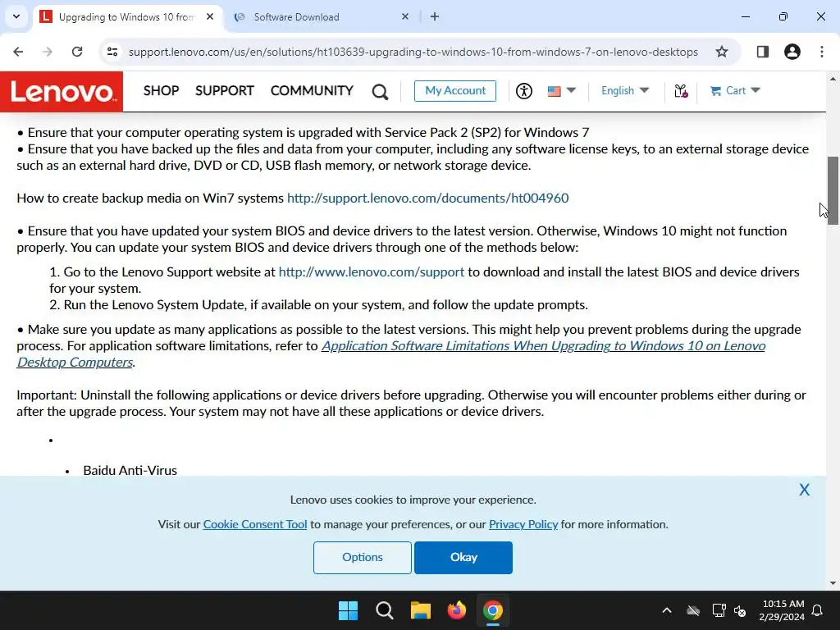Image resolution: width=840 pixels, height=630 pixels.
Task: Click the scrollbar up arrow
Action: 833,79
